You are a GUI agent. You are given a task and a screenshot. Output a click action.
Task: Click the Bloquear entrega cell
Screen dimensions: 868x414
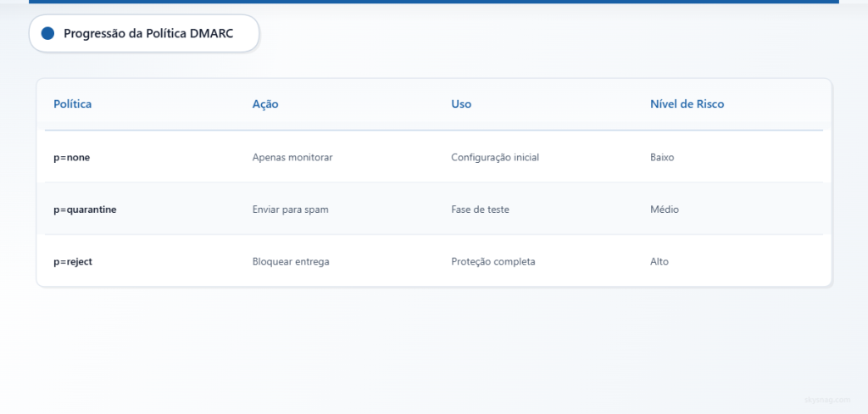coord(291,261)
